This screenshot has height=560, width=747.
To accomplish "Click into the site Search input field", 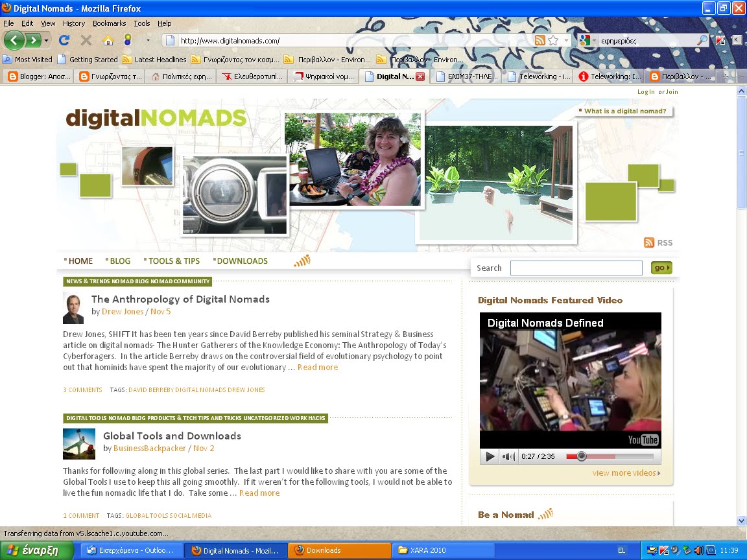I will [576, 268].
